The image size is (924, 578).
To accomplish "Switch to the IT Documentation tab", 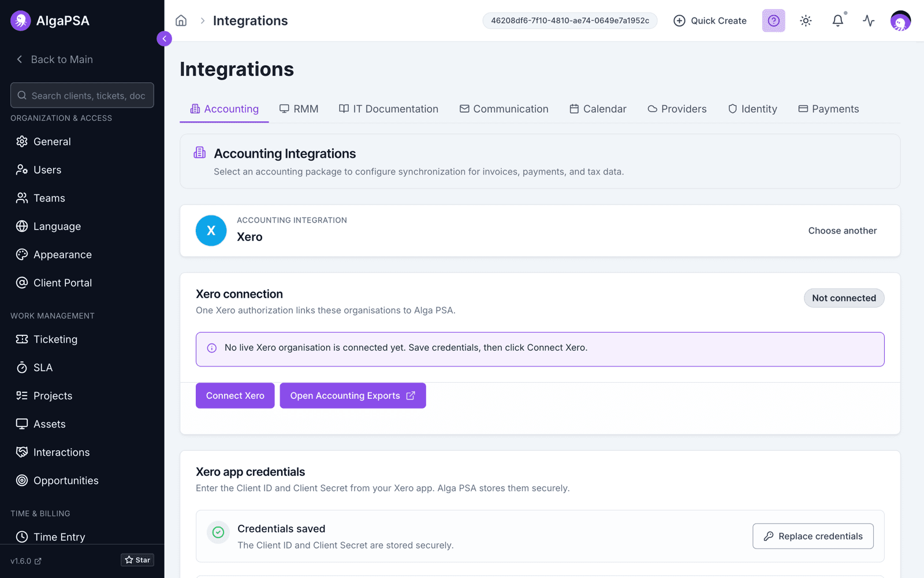I will point(389,109).
